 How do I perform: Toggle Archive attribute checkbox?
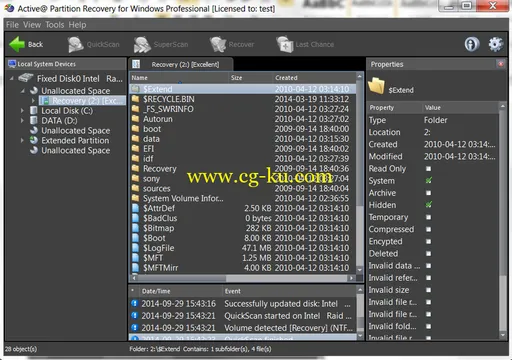click(x=428, y=193)
